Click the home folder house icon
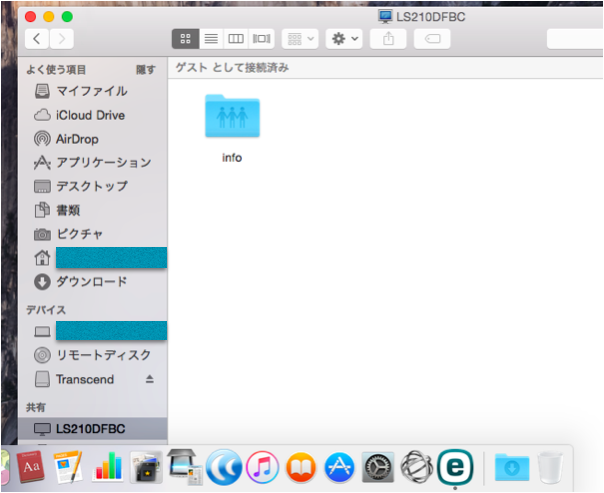Image resolution: width=604 pixels, height=493 pixels. point(42,258)
